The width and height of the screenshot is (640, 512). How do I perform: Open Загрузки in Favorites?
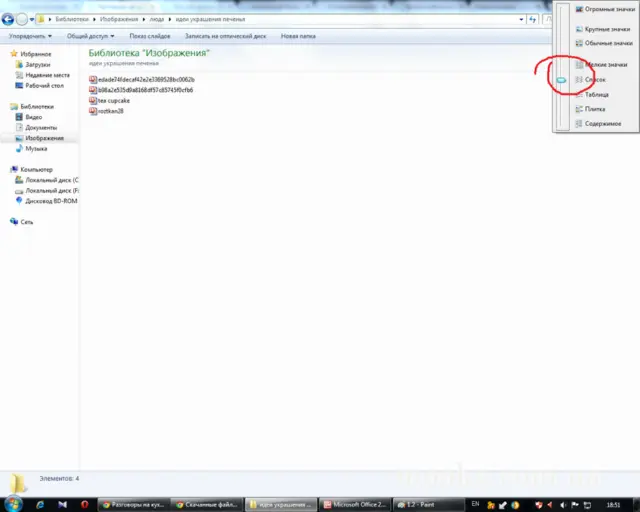[x=33, y=65]
